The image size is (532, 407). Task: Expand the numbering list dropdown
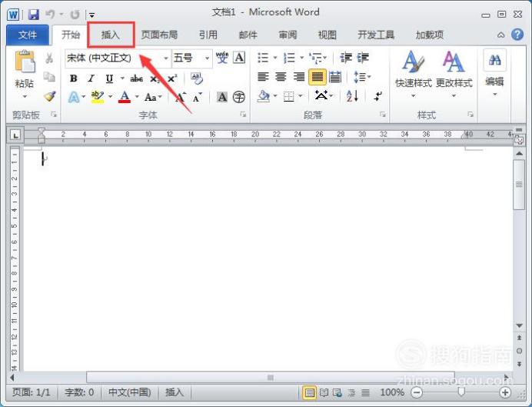tap(301, 58)
